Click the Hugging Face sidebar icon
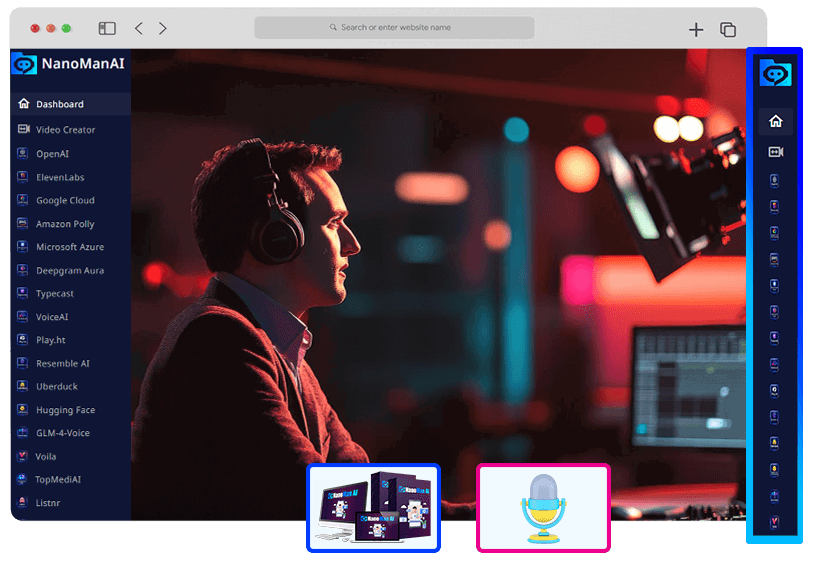Viewport: 827px width, 563px height. [23, 410]
